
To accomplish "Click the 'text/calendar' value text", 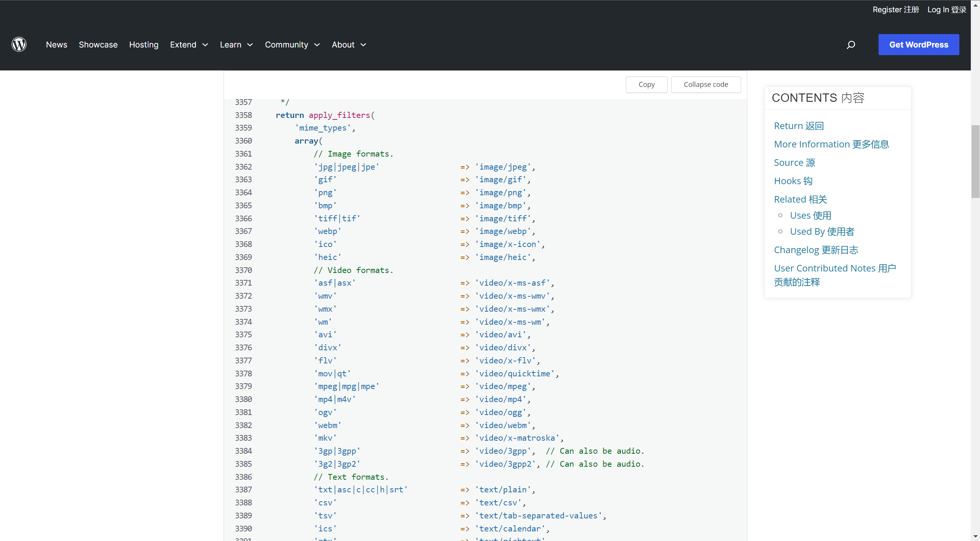I will (x=510, y=529).
